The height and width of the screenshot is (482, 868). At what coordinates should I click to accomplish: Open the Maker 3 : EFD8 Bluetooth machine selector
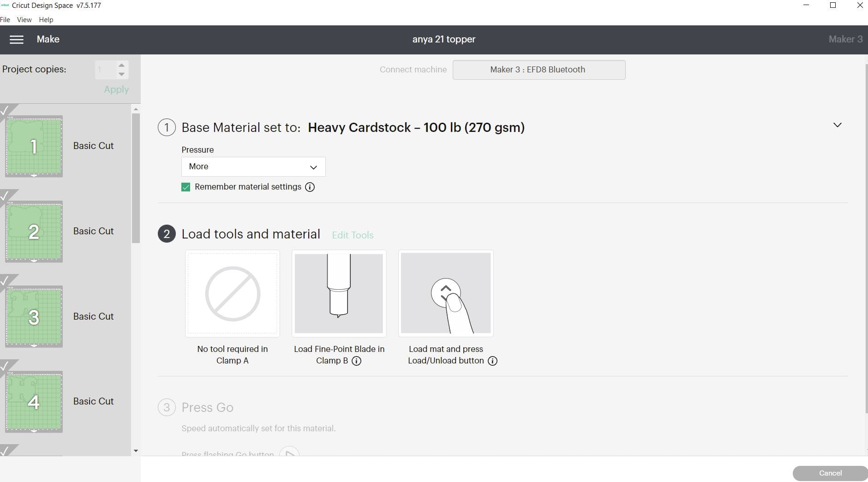(x=539, y=70)
